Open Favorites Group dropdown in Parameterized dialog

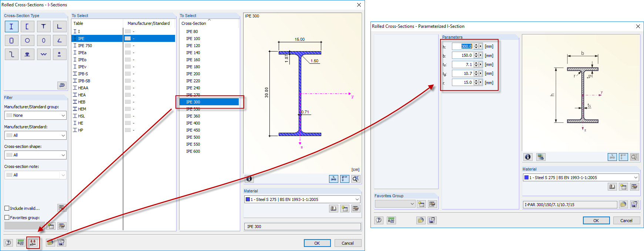395,204
